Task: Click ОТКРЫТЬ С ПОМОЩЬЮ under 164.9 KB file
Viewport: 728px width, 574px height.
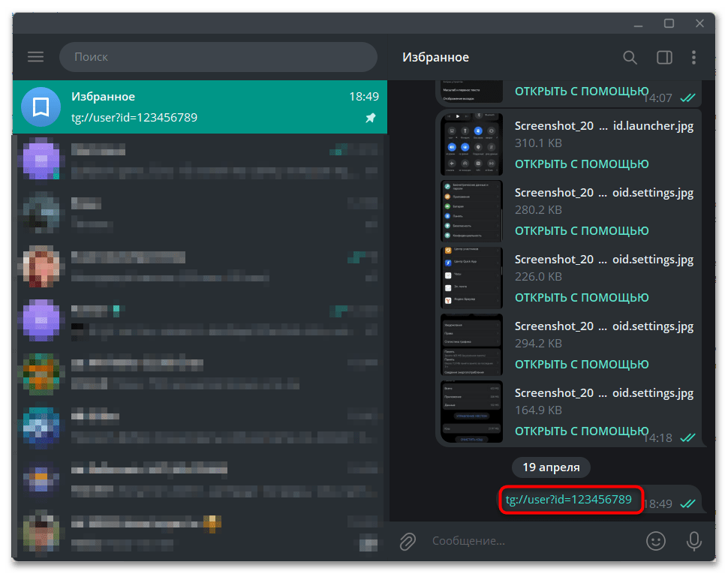Action: [582, 431]
